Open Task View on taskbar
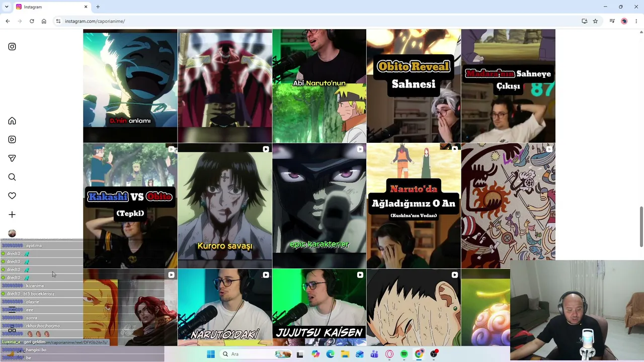 (300, 354)
